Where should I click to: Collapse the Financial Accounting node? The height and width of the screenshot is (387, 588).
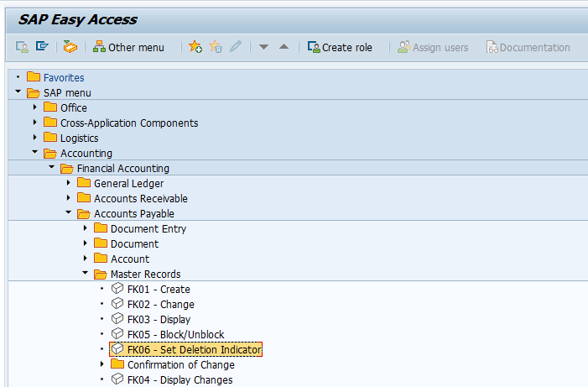52,167
